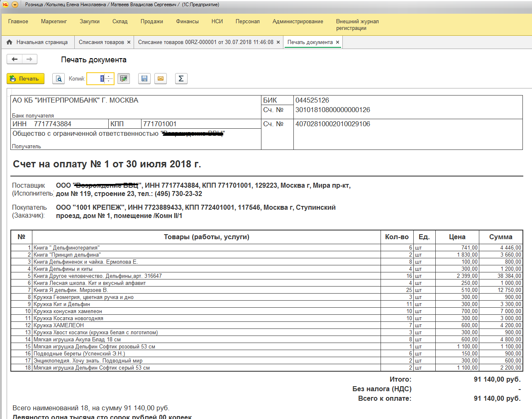This screenshot has width=532, height=419.
Task: Select row Подводные береты (Успенский Э.Н.)
Action: click(x=266, y=354)
